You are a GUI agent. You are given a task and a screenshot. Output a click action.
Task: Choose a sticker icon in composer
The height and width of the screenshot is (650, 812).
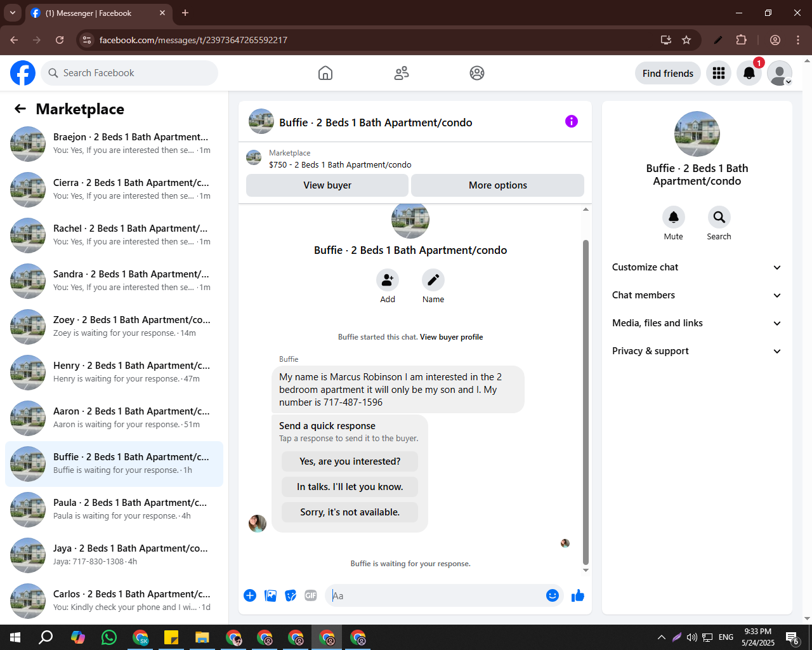click(x=291, y=595)
